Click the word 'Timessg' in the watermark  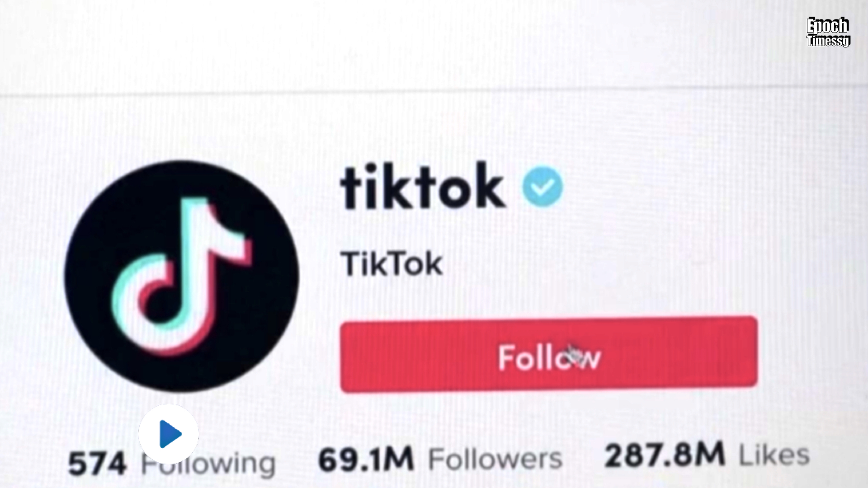click(x=828, y=41)
